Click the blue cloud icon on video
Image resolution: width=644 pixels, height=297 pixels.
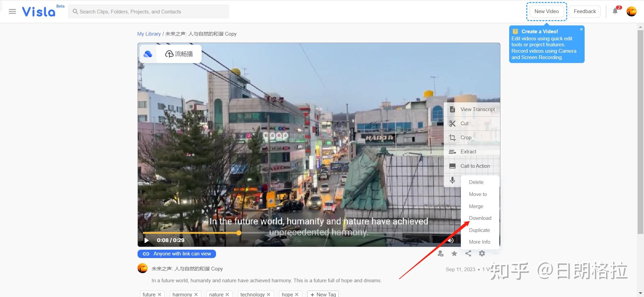pos(148,54)
